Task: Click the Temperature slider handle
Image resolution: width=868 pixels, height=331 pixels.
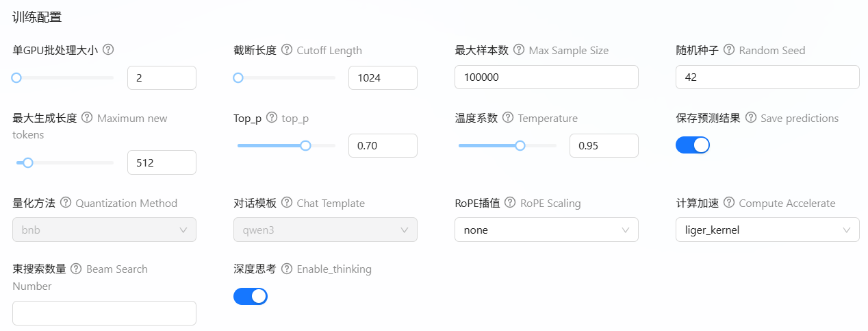Action: (x=520, y=145)
